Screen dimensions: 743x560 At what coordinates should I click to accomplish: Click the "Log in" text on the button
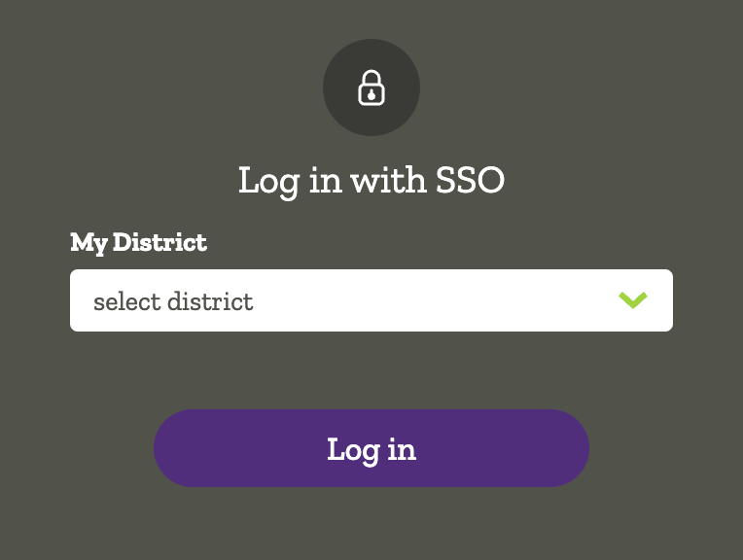(371, 449)
